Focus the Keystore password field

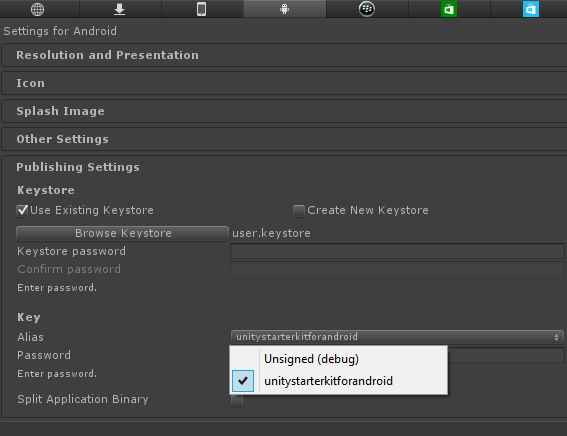pos(397,251)
